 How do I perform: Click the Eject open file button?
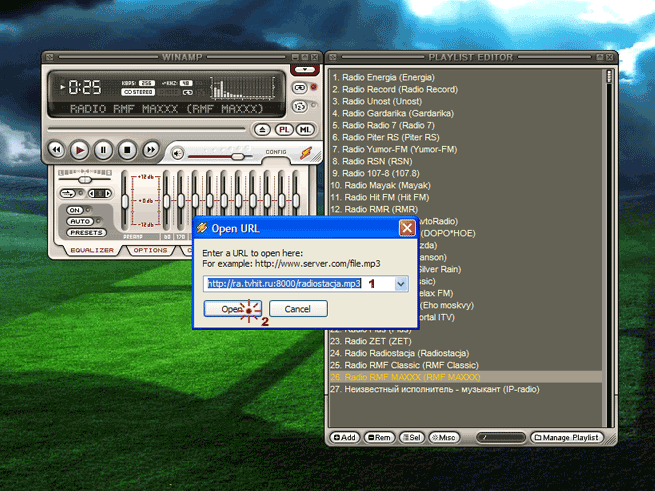click(x=262, y=130)
